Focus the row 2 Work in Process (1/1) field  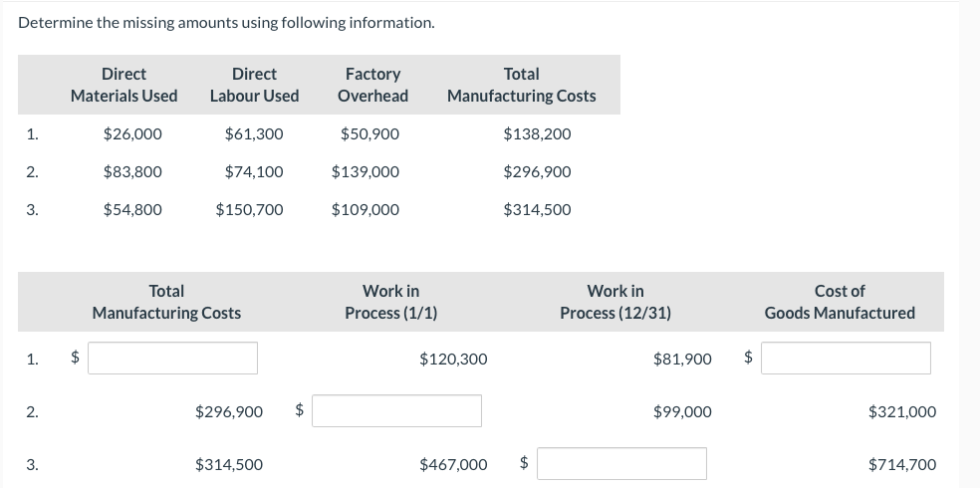coord(396,411)
